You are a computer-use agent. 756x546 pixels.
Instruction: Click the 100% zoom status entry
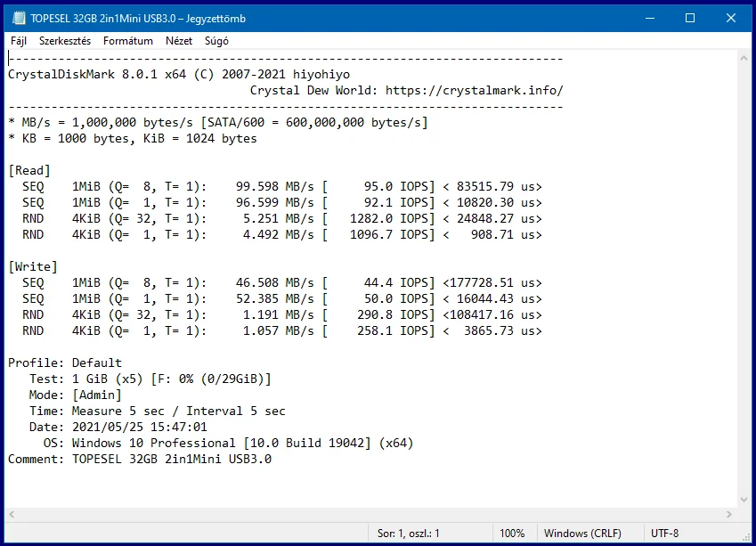512,533
